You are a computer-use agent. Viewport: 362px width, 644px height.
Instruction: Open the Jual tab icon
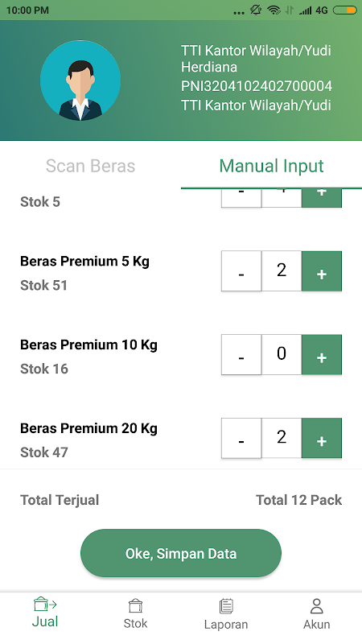coord(45,605)
